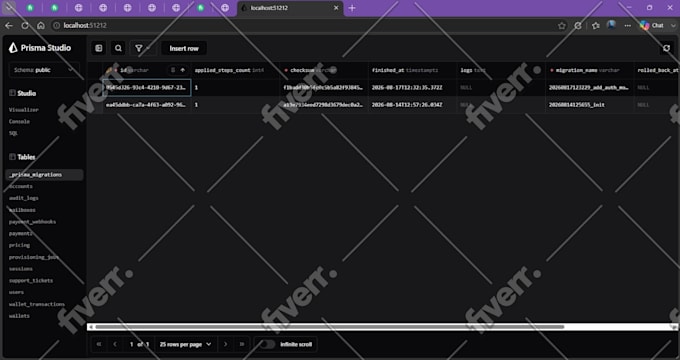
Task: Close the localhost:51212 tab
Action: [x=336, y=8]
